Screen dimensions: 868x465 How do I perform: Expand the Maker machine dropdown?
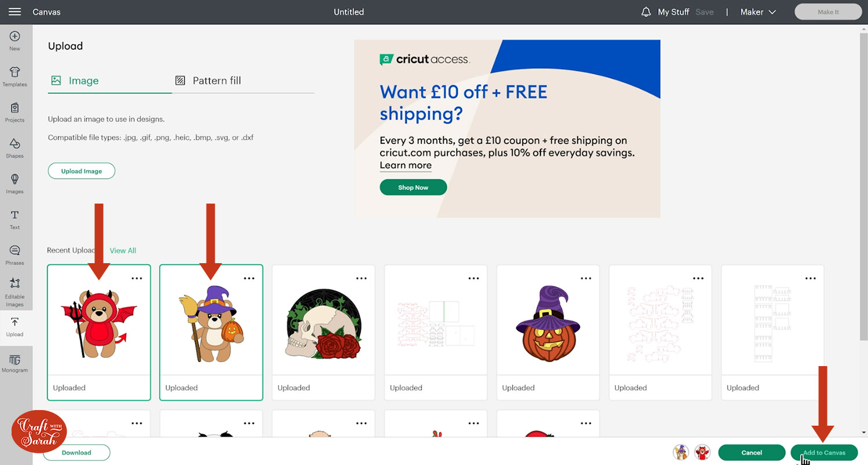pyautogui.click(x=759, y=12)
